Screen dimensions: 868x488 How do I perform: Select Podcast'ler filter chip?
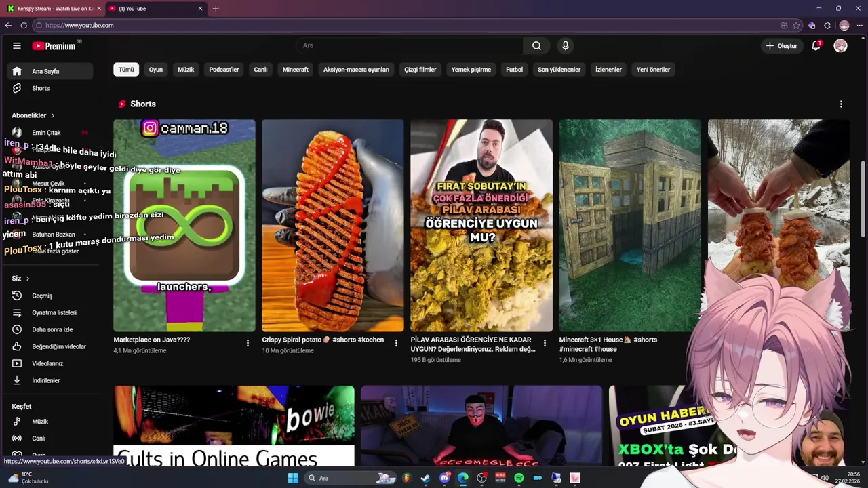(x=224, y=69)
